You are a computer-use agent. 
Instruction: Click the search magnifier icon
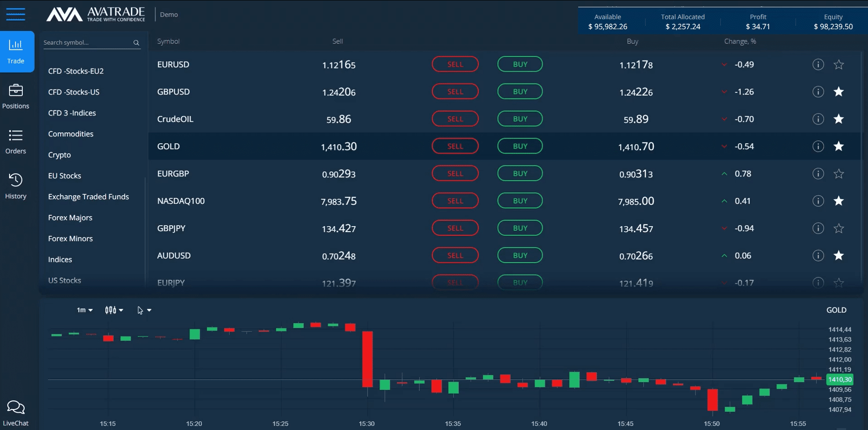[136, 42]
